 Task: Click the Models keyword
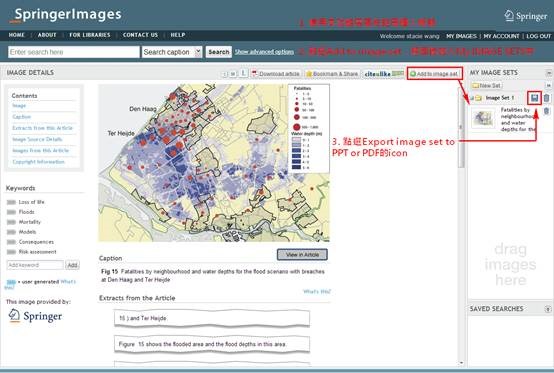(27, 232)
